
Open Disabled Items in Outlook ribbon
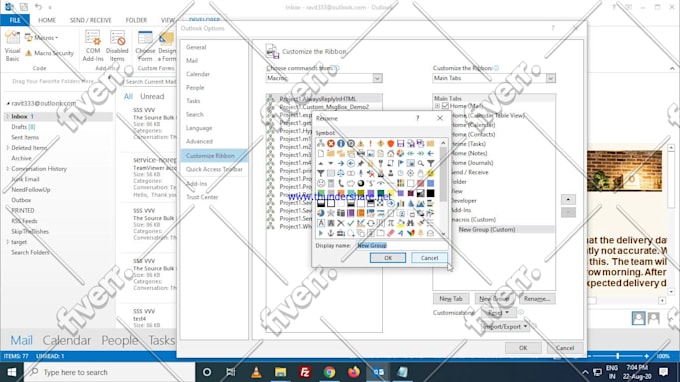pyautogui.click(x=117, y=46)
